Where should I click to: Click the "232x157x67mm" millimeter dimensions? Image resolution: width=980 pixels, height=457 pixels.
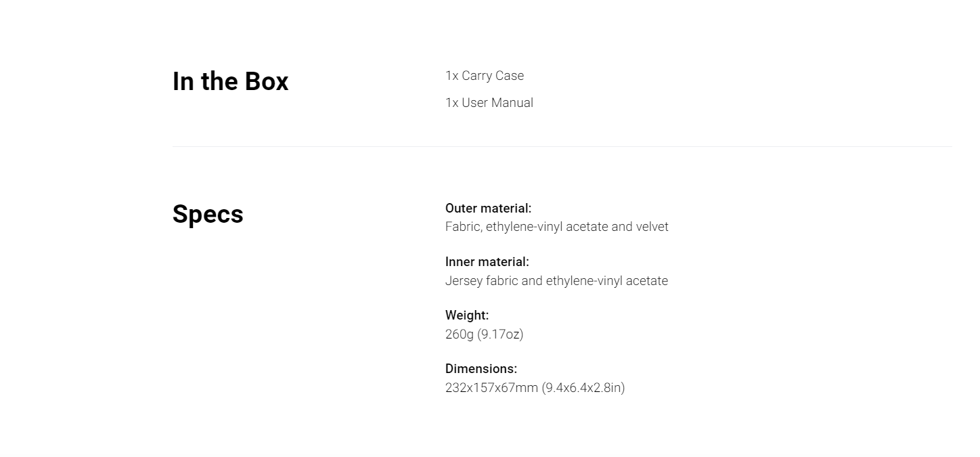pyautogui.click(x=491, y=388)
